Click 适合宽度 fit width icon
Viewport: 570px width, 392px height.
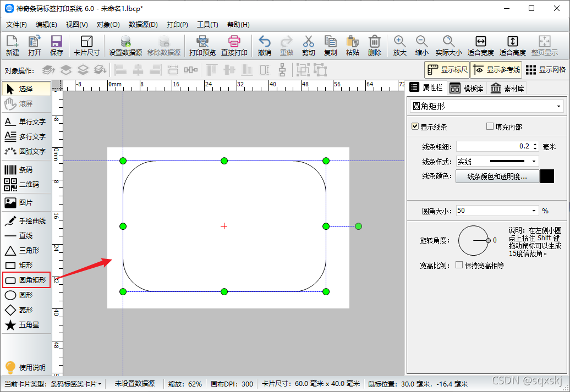[480, 46]
